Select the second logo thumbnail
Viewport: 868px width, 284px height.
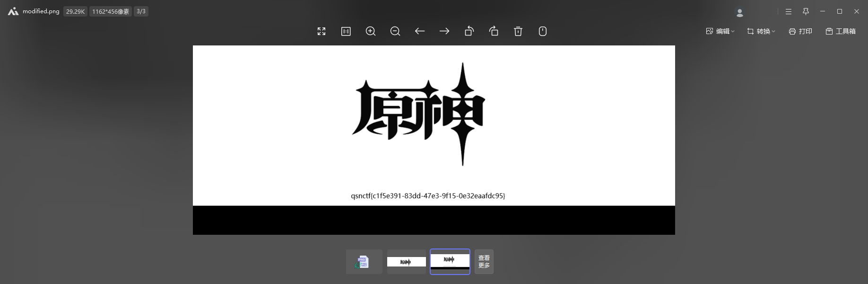coord(407,262)
